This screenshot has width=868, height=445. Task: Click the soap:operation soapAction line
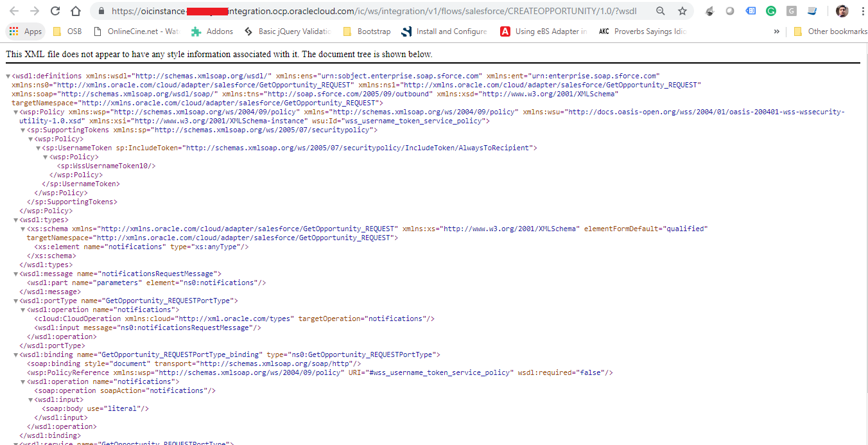(125, 390)
